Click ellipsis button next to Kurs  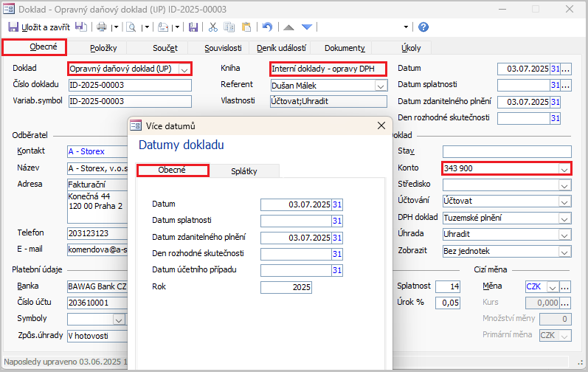tap(564, 303)
